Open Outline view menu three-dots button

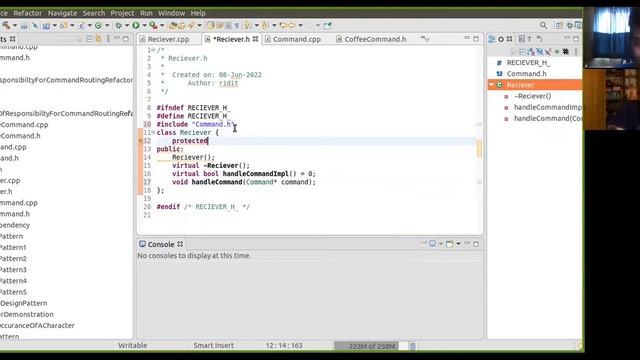(576, 52)
